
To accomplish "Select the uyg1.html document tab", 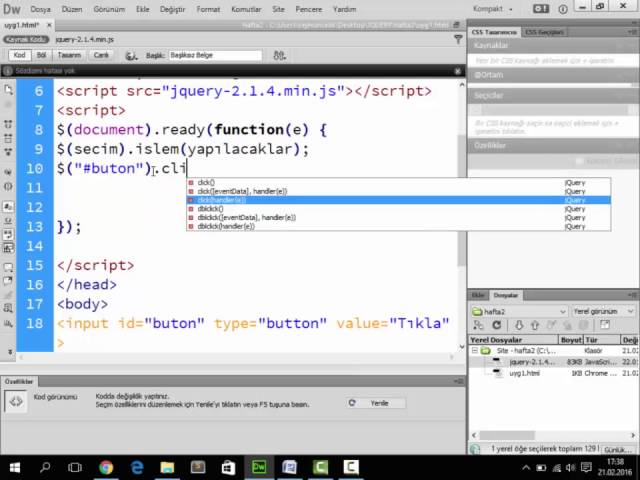I will [22, 25].
